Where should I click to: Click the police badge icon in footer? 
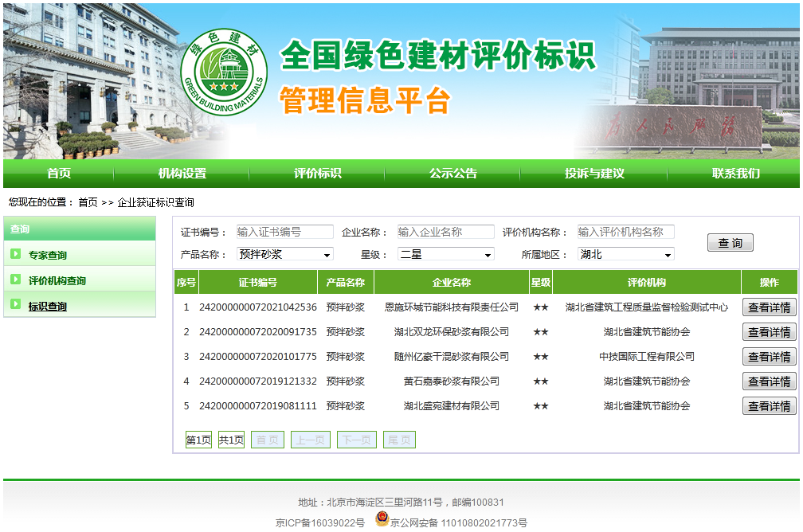pos(382,522)
